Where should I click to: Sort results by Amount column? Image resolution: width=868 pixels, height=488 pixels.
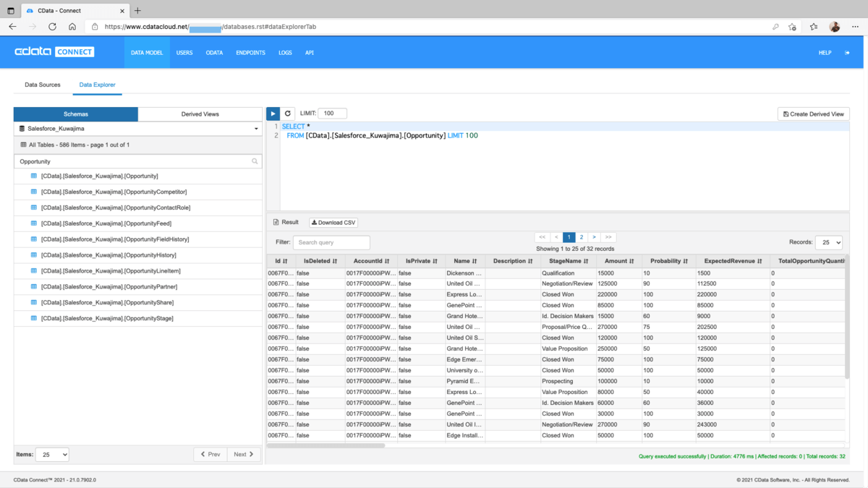click(619, 261)
